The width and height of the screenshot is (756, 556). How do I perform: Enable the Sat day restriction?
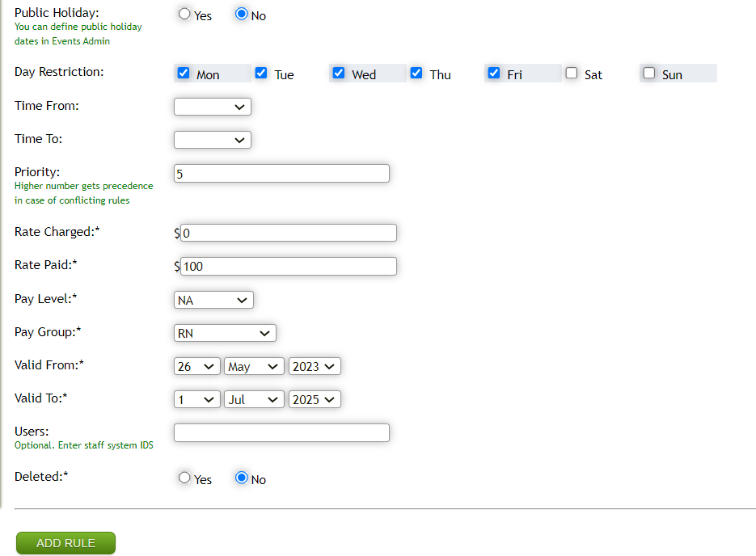coord(571,73)
